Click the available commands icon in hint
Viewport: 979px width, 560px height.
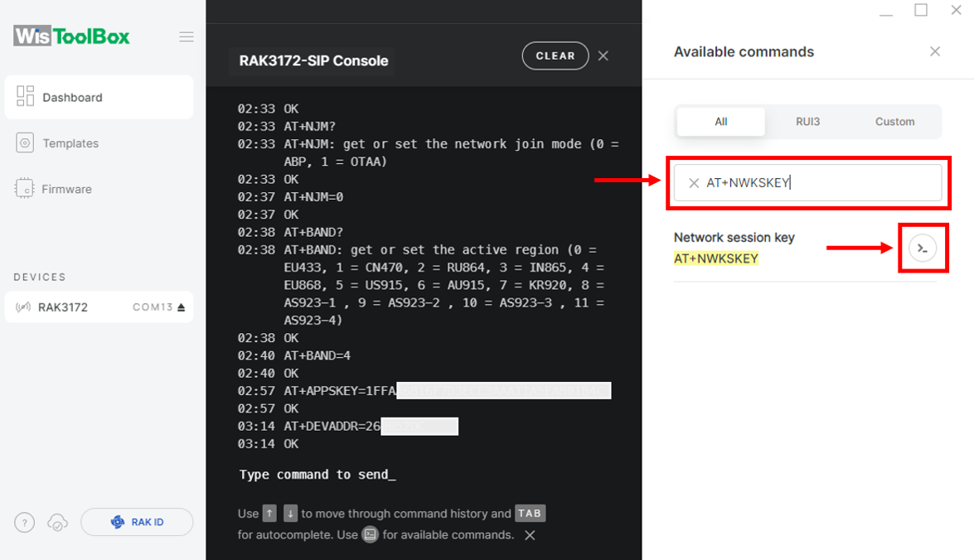(371, 534)
